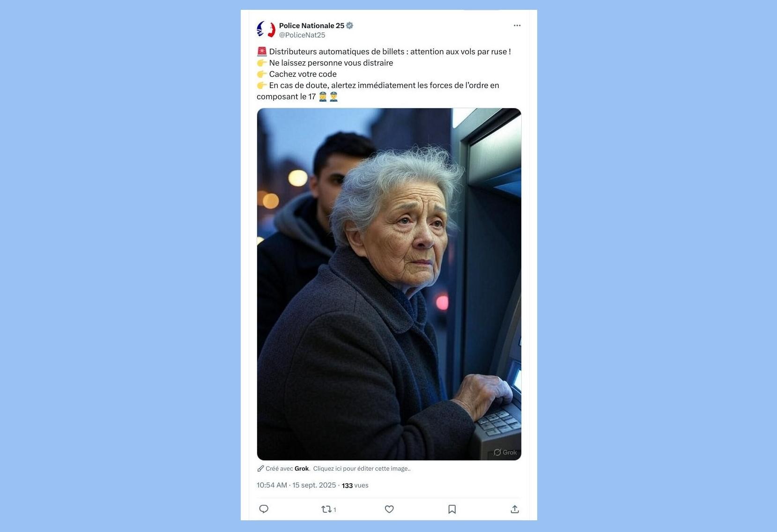Click the repost arrows icon

(x=326, y=509)
